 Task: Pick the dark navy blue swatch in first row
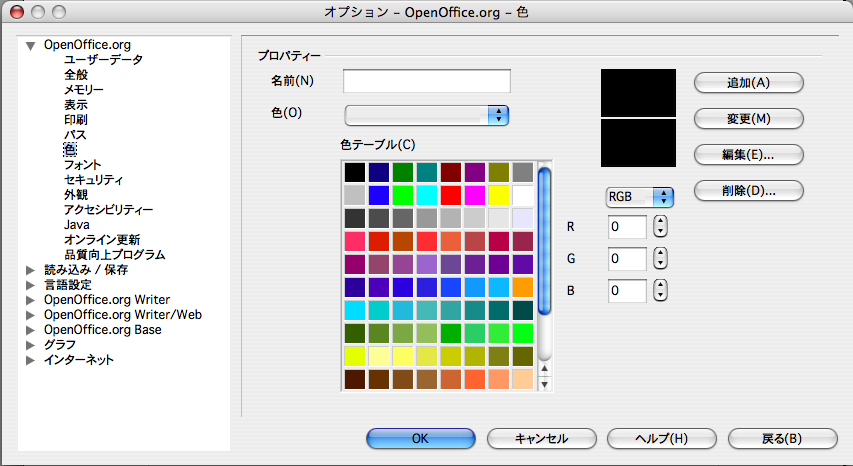click(x=379, y=172)
